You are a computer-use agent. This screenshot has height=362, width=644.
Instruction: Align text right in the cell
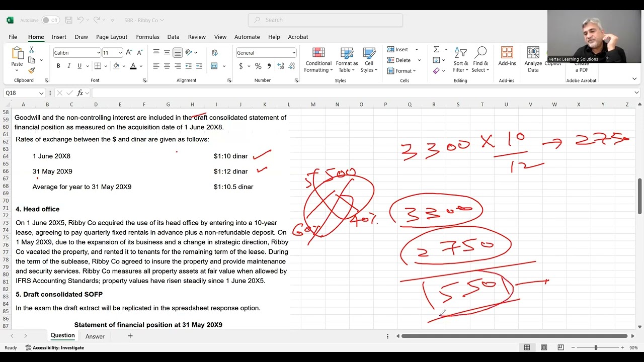tap(178, 66)
